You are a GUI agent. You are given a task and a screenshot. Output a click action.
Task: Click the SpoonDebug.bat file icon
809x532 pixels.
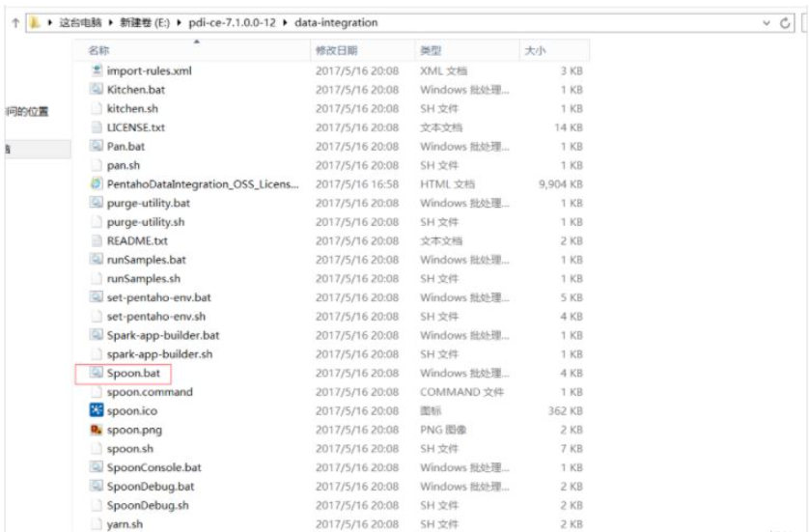[x=97, y=486]
